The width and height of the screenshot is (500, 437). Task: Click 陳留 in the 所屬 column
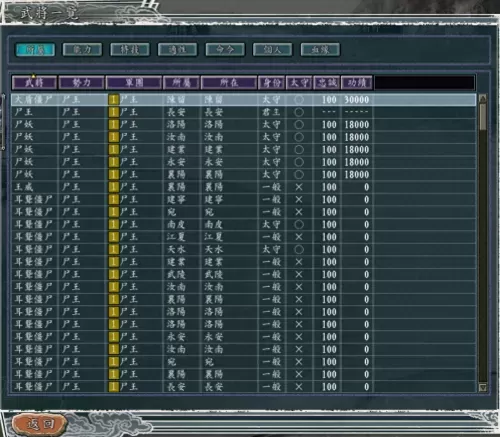point(176,100)
